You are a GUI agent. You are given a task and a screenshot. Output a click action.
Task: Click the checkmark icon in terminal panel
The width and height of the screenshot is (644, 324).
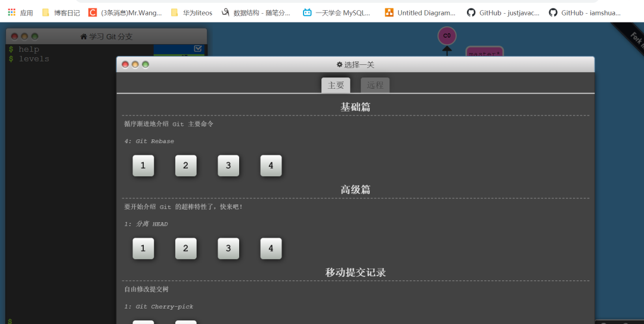pos(198,49)
